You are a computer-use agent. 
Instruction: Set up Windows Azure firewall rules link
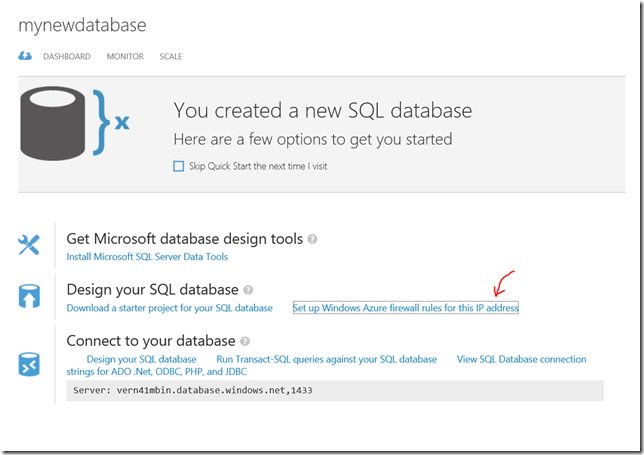pos(406,308)
